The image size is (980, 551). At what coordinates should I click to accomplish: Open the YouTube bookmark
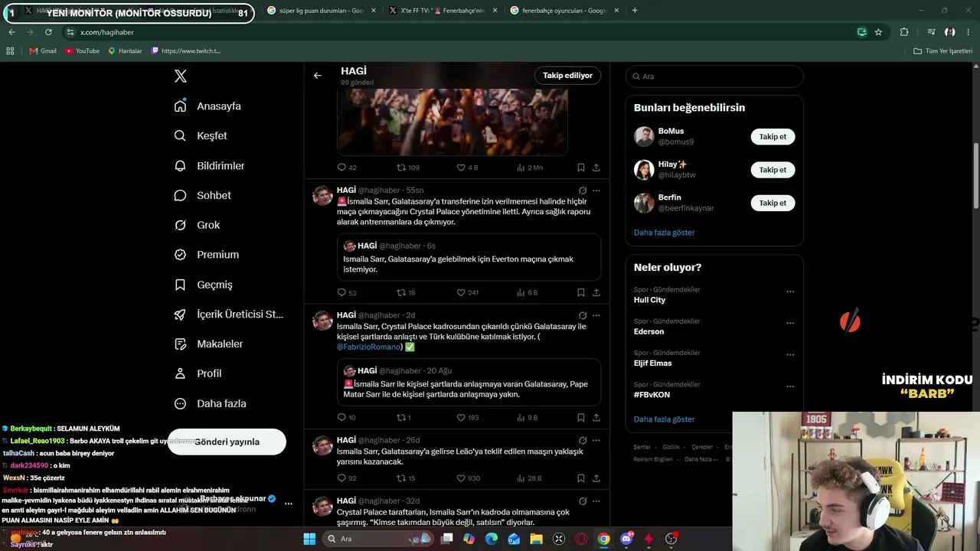[82, 51]
